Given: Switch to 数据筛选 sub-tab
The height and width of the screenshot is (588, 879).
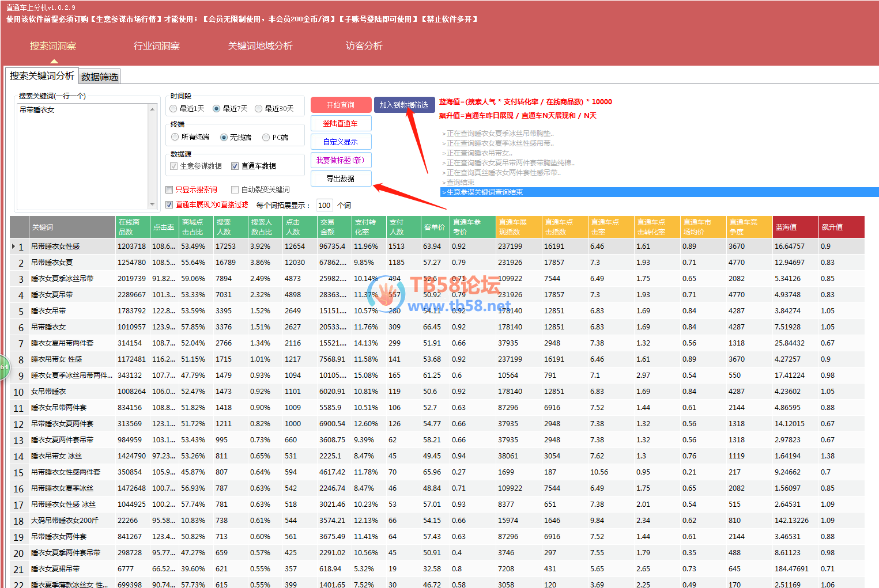Looking at the screenshot, I should [x=100, y=77].
